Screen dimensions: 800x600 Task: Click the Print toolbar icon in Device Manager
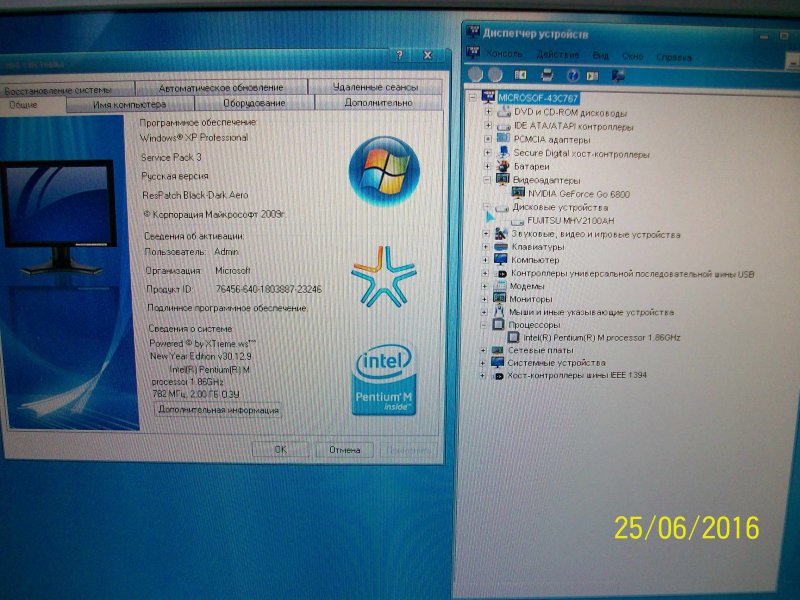click(x=547, y=75)
